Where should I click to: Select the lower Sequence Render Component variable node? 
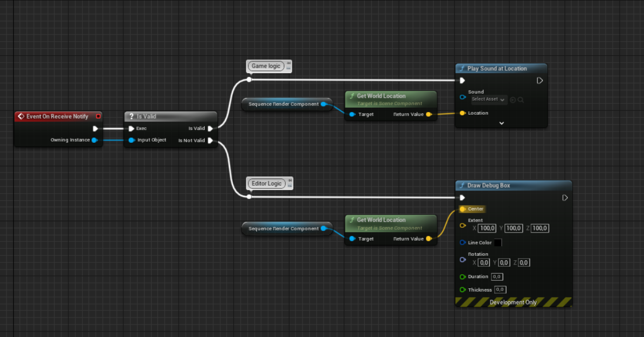click(284, 229)
